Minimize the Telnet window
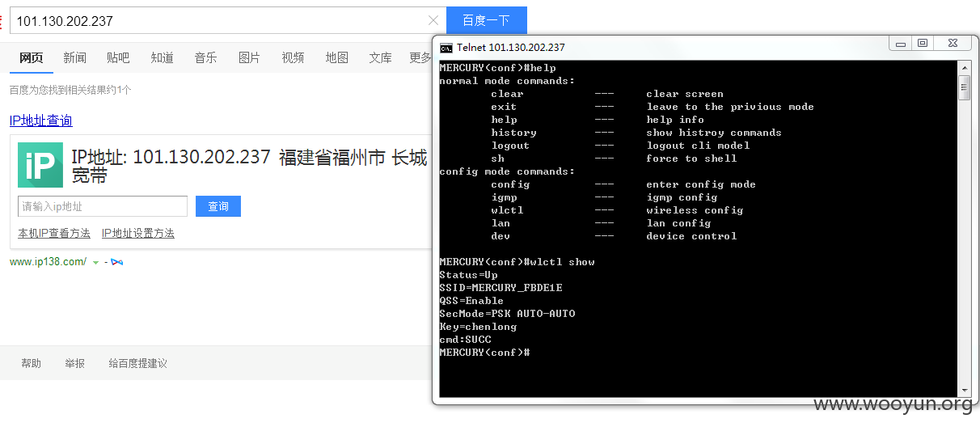The width and height of the screenshot is (980, 427). point(900,43)
